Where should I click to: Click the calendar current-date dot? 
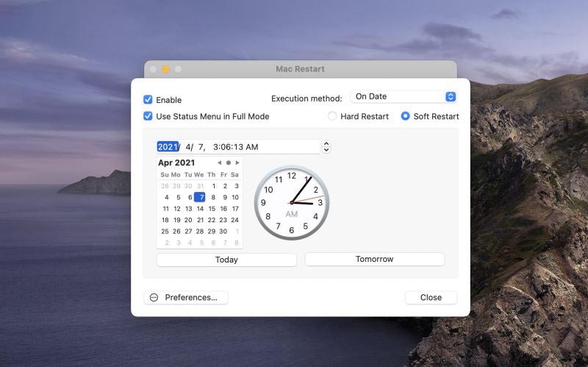point(229,163)
